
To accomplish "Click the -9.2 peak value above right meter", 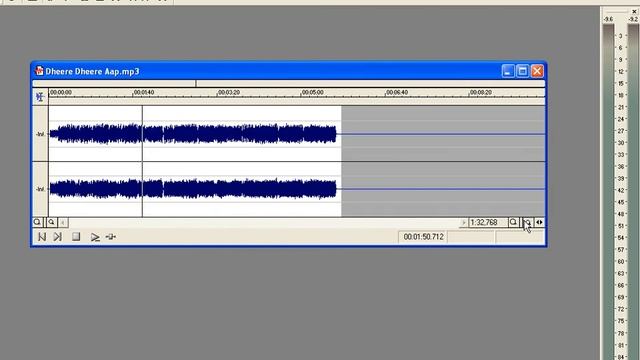I will click(x=633, y=19).
